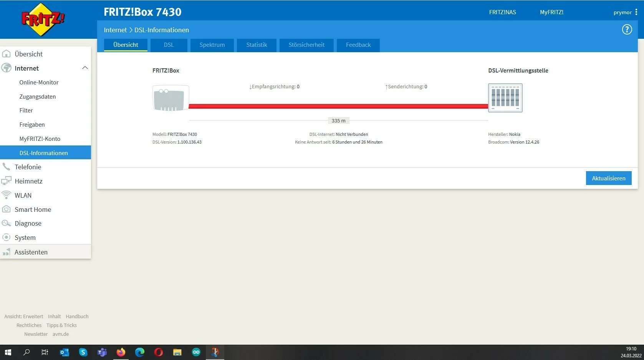The width and height of the screenshot is (644, 360).
Task: Open Windows taskbar search
Action: coord(26,352)
